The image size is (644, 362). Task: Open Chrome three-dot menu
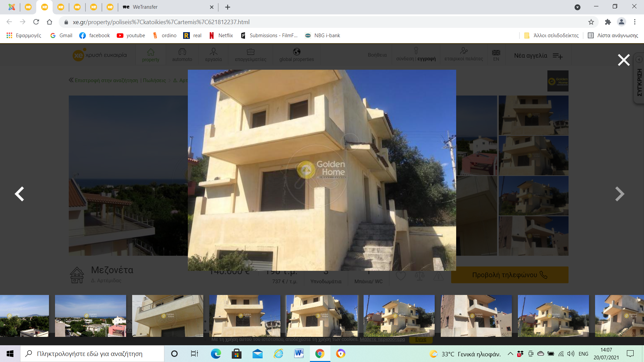[x=635, y=22]
